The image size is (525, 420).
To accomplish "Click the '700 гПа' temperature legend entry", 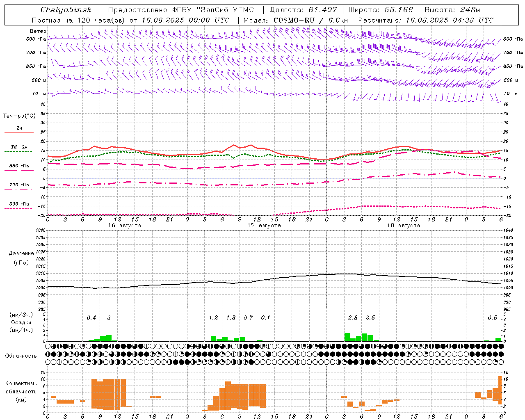I will (19, 187).
